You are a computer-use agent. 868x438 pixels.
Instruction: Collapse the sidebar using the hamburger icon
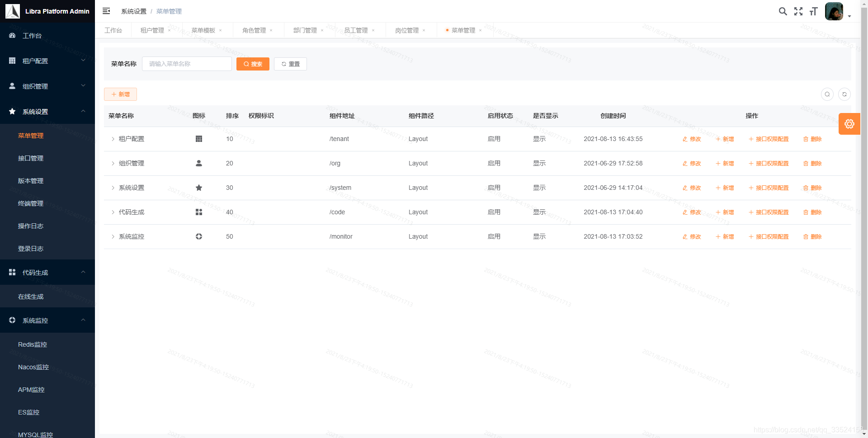[106, 11]
